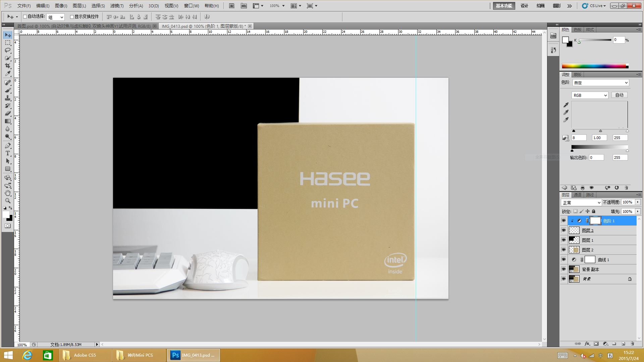Image resolution: width=644 pixels, height=362 pixels.
Task: Expand more workspaces chevron
Action: [x=570, y=6]
